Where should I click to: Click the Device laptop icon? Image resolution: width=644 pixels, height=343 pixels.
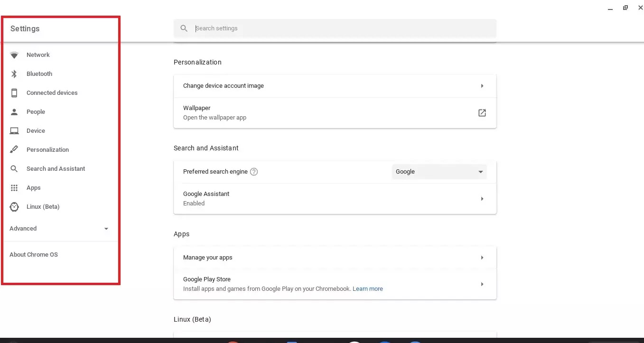coord(14,131)
